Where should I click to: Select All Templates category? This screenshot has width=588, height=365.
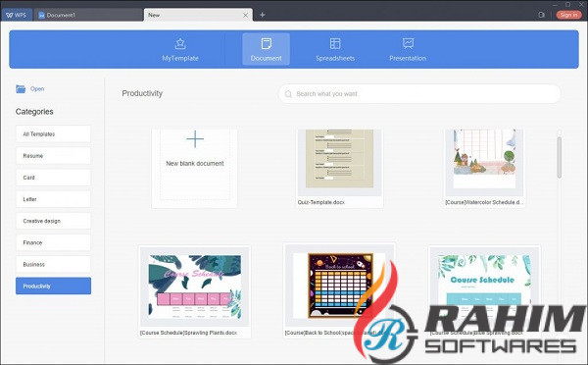(53, 134)
